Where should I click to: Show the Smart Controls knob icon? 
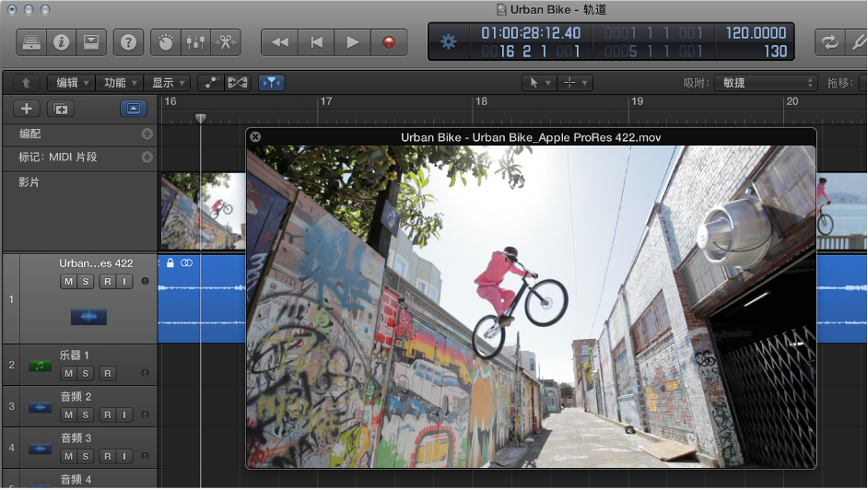point(166,42)
